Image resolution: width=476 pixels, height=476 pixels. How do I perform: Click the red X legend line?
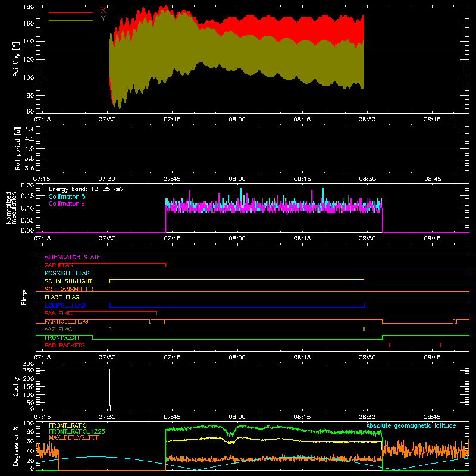(x=71, y=12)
